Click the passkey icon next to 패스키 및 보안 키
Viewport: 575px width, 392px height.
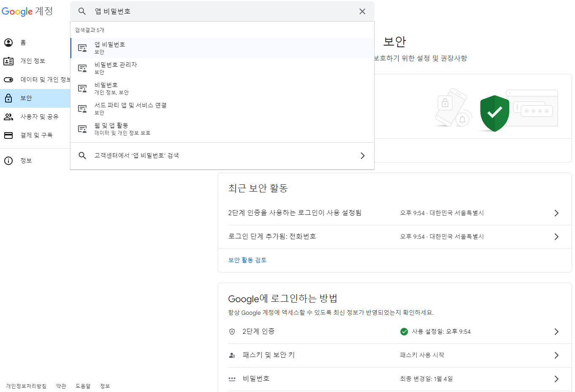pos(232,355)
